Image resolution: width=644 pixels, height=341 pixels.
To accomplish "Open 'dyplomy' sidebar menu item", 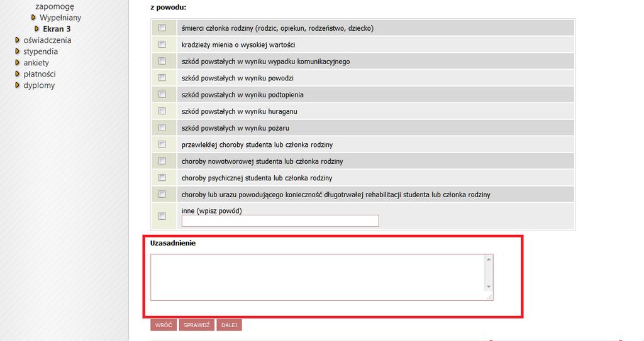I will point(39,85).
